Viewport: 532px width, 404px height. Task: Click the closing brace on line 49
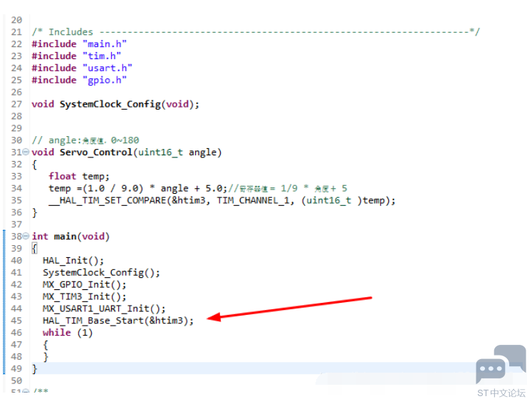34,369
